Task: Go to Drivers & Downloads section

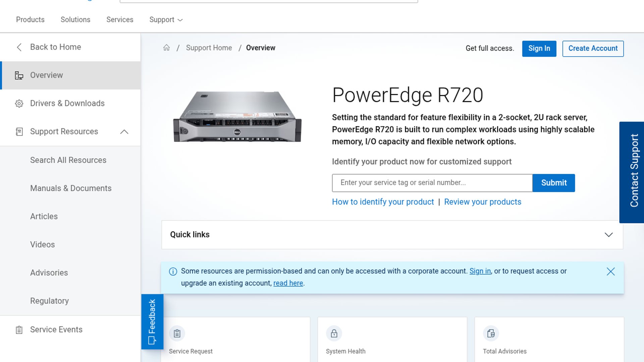Action: pos(70,104)
